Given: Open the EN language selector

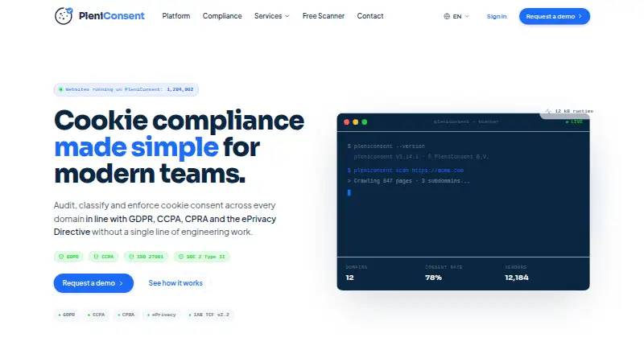Looking at the screenshot, I should coord(456,16).
